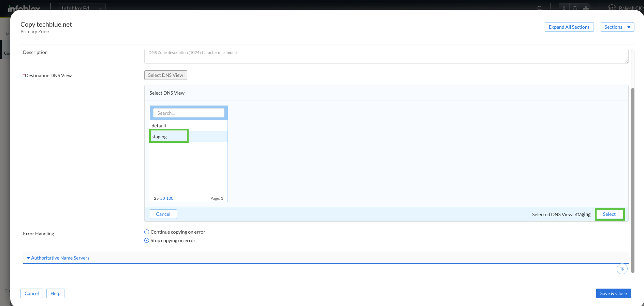Screen dimensions: 644x306
Task: Select Stop copying on error option
Action: coord(147,240)
